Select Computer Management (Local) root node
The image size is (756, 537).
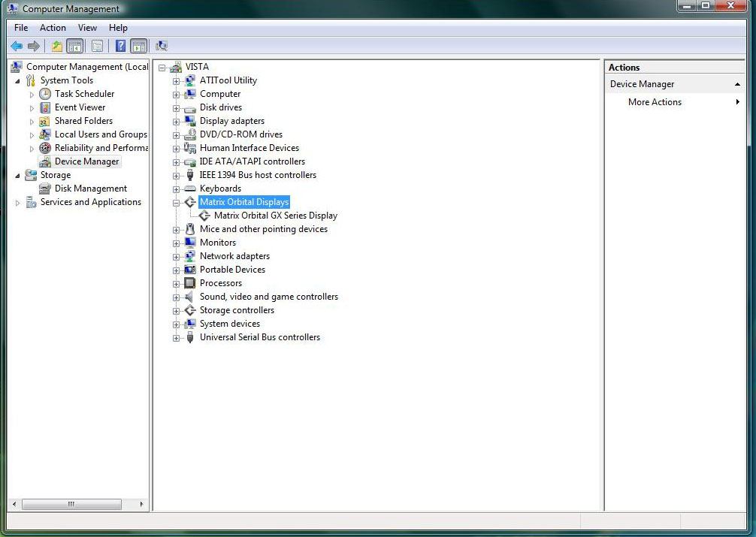coord(87,67)
